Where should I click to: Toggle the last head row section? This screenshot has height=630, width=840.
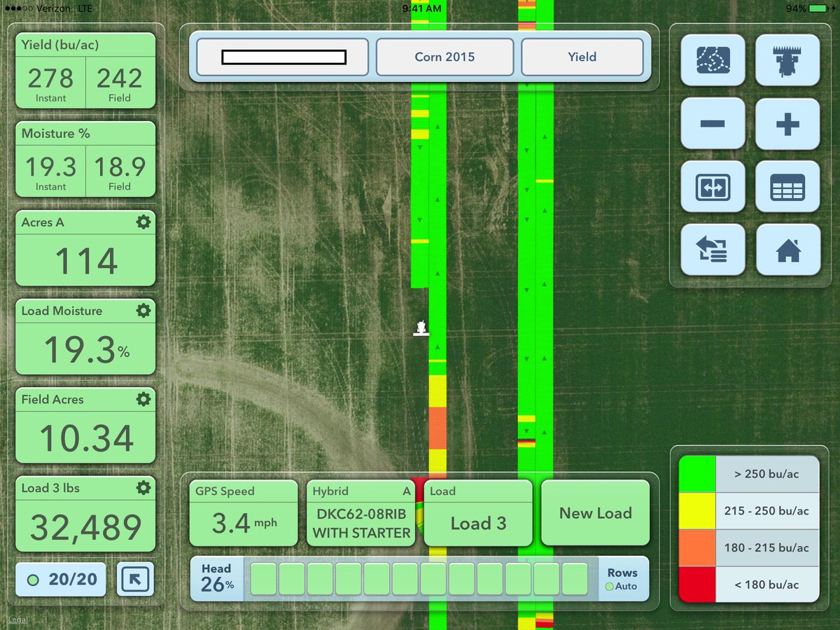(x=575, y=579)
